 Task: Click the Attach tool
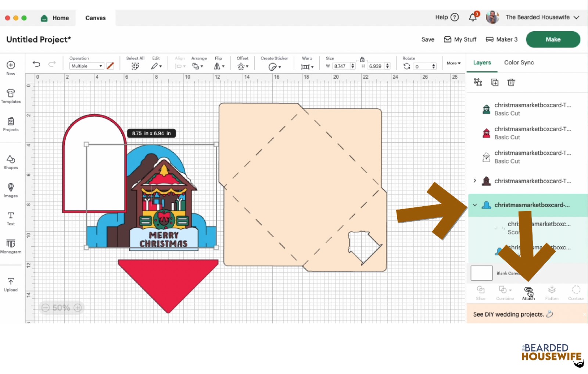coord(528,293)
